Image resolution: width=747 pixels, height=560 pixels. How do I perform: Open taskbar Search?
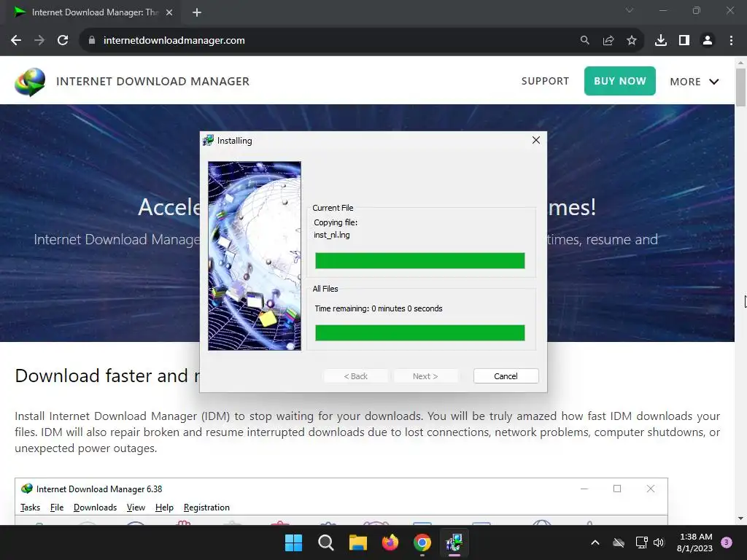pyautogui.click(x=326, y=542)
